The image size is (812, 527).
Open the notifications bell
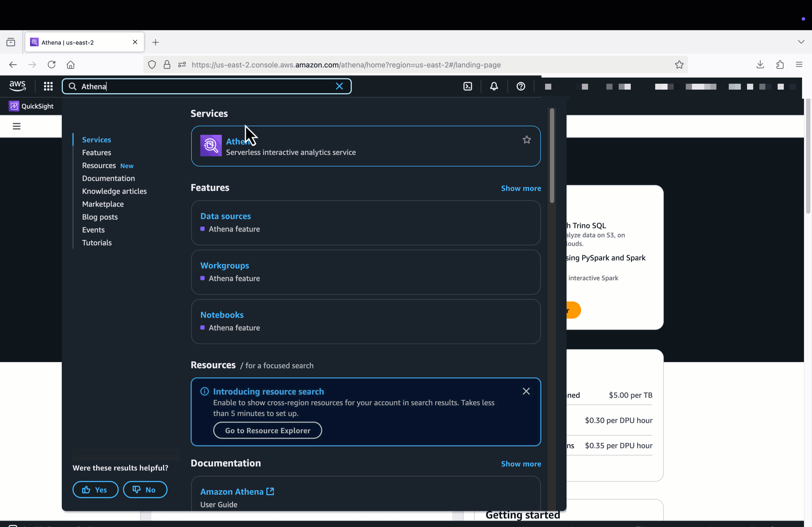pos(494,86)
